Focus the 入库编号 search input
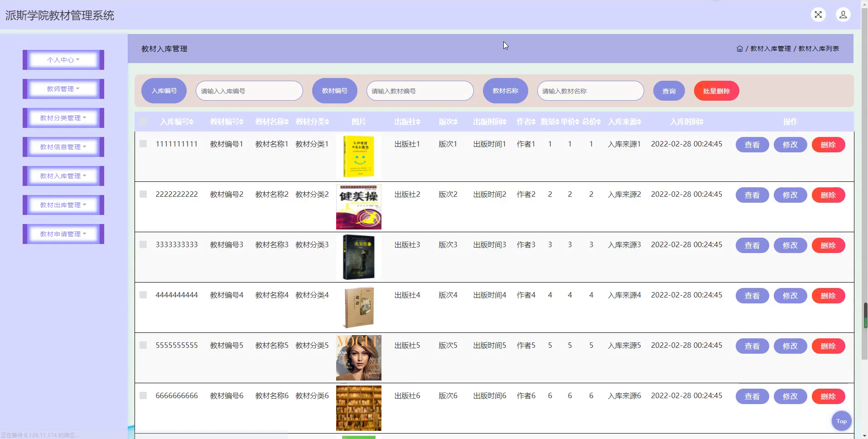Viewport: 868px width, 439px height. point(249,91)
